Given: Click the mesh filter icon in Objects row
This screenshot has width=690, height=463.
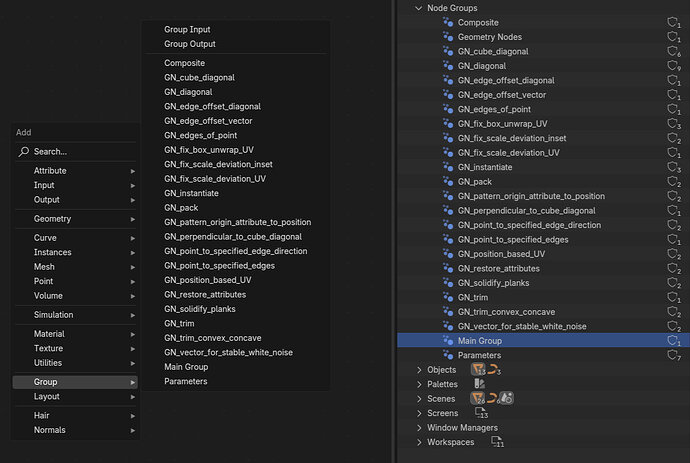Looking at the screenshot, I should 478,369.
